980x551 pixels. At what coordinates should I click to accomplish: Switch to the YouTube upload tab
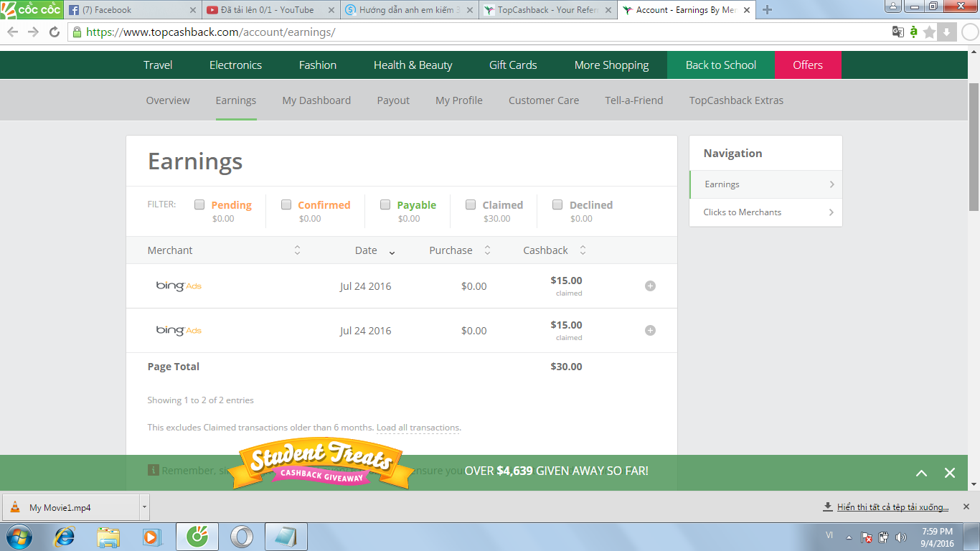[271, 10]
